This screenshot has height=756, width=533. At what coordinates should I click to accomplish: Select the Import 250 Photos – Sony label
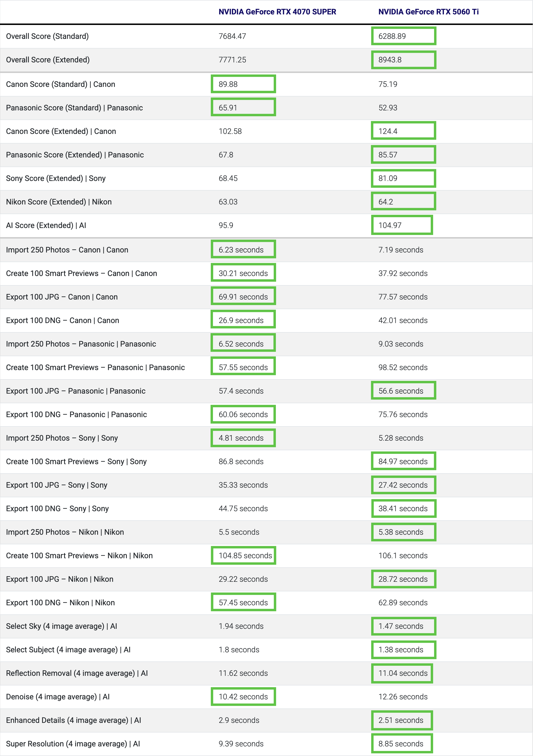62,438
